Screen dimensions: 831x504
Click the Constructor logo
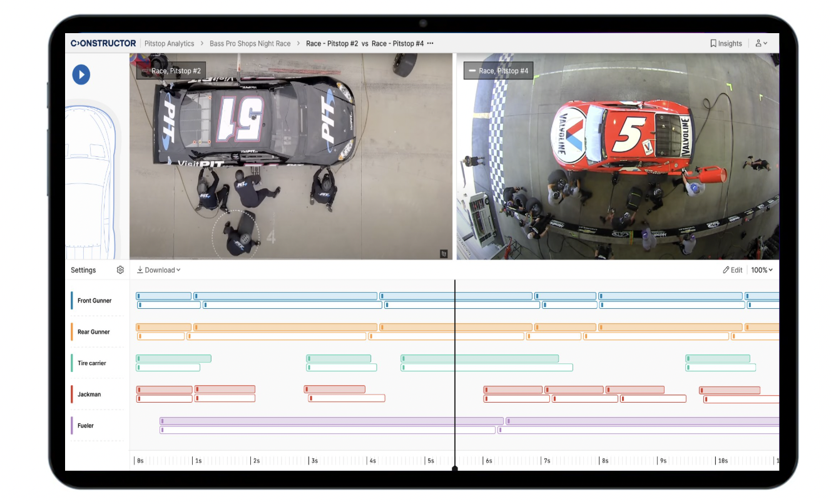click(x=102, y=43)
